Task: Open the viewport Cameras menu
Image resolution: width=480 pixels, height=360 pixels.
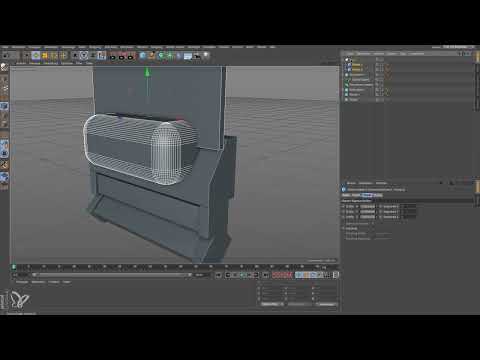Action: coord(35,63)
